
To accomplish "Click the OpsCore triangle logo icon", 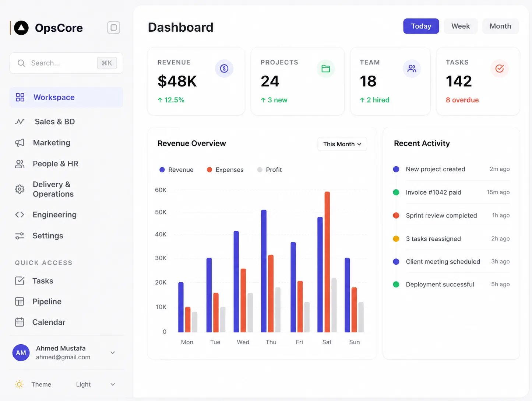I will 21,28.
